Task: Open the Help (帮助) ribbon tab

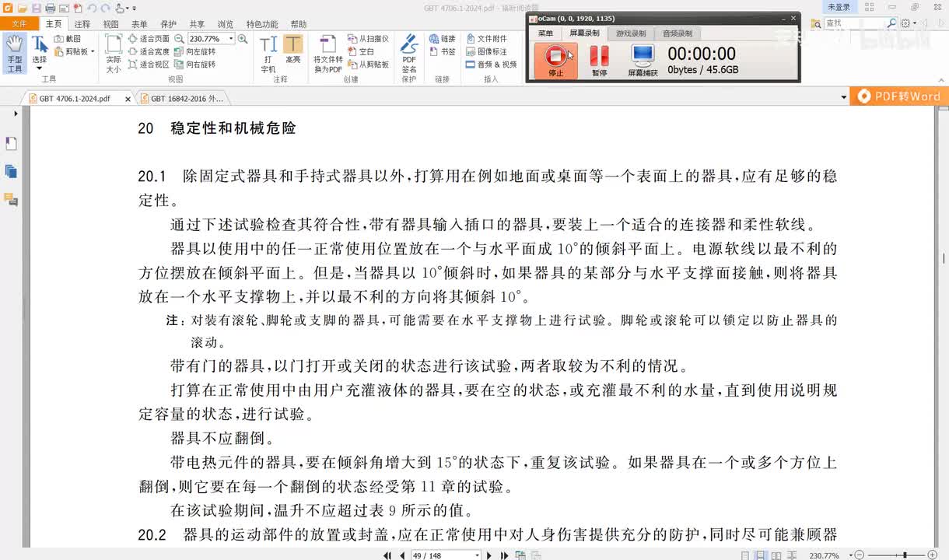Action: [x=298, y=24]
